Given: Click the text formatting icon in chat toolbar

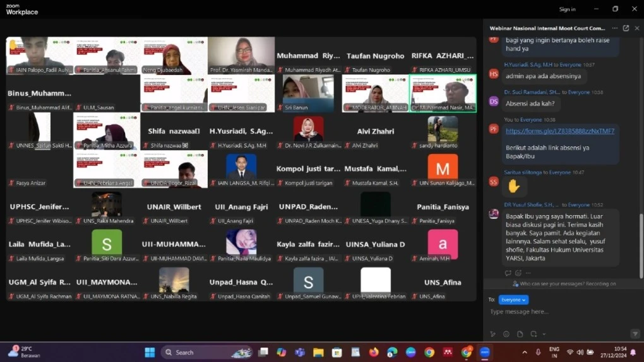Looking at the screenshot, I should tap(493, 334).
